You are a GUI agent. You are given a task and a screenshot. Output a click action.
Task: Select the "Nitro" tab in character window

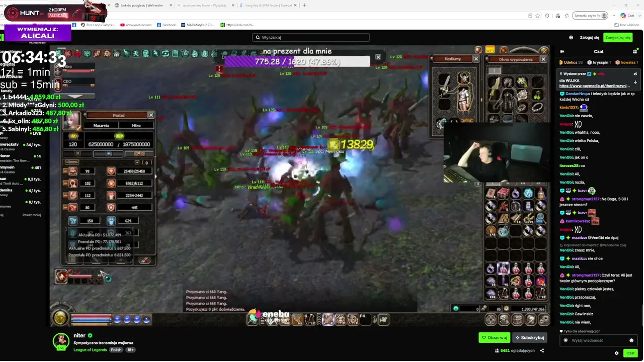coord(136,126)
